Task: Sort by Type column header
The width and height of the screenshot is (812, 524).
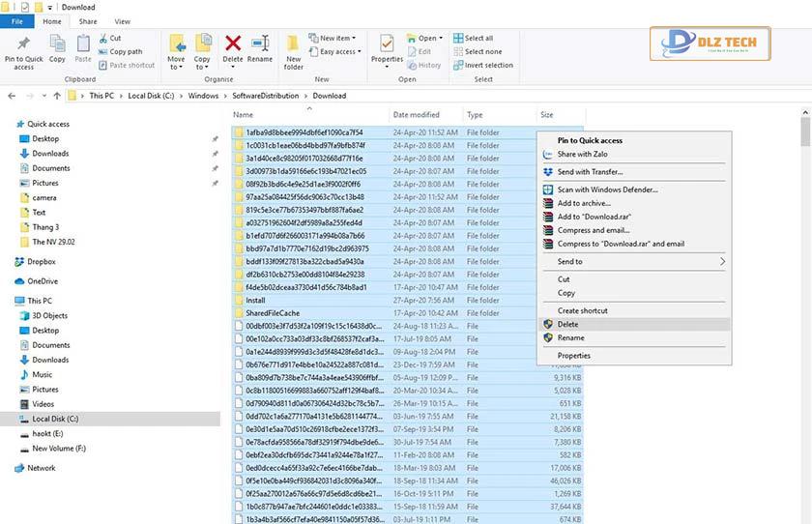Action: click(x=499, y=115)
